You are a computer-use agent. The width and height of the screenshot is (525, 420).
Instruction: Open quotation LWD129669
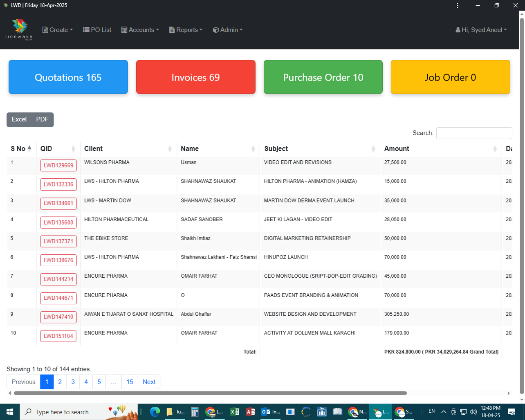[58, 166]
